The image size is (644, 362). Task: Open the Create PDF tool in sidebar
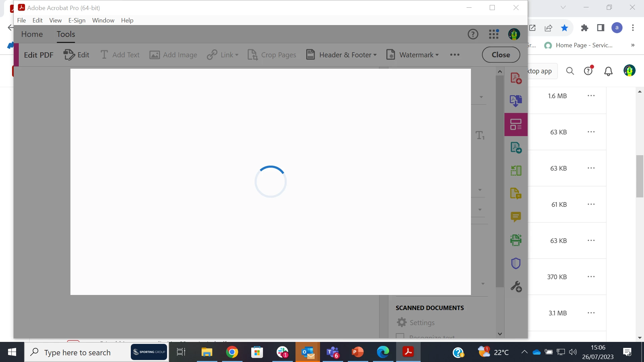click(516, 78)
